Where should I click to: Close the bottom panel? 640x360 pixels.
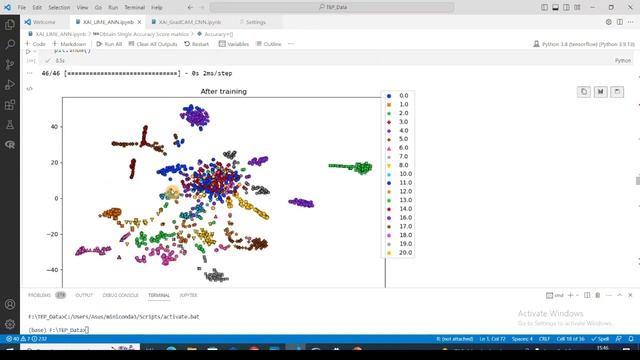point(630,295)
